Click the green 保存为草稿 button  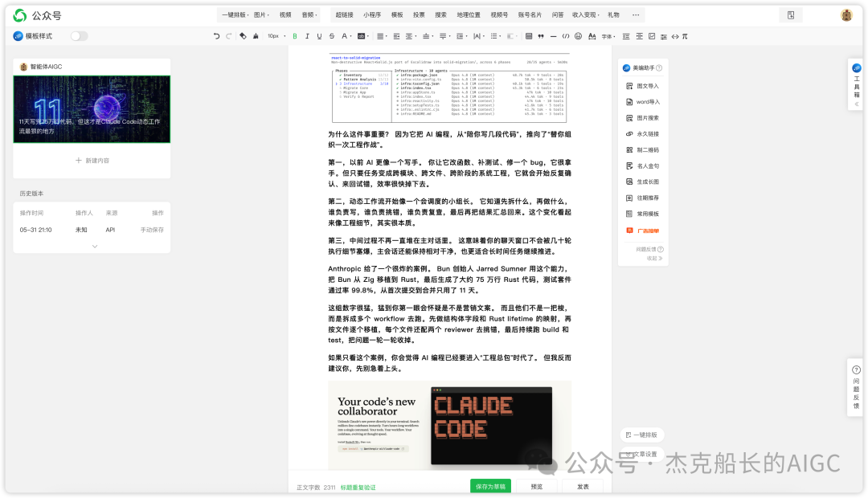(x=490, y=487)
